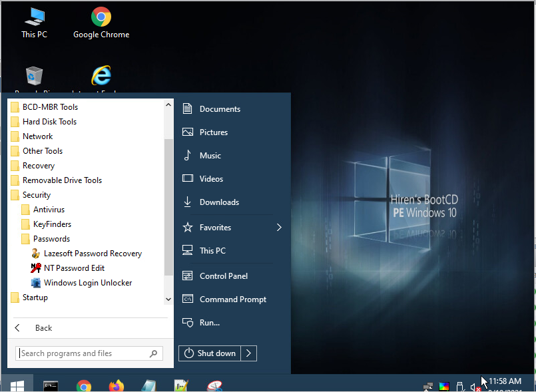Open This PC desktop shortcut

coord(34,23)
